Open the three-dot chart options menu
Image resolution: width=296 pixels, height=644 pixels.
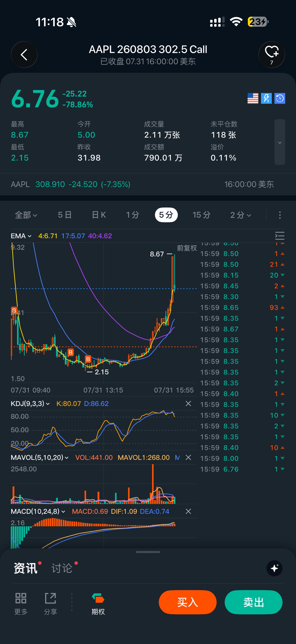pos(280,215)
